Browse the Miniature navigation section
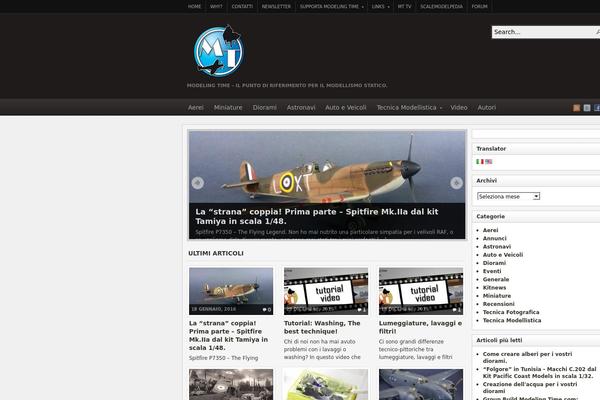Screen dimensions: 600x400 pos(228,108)
